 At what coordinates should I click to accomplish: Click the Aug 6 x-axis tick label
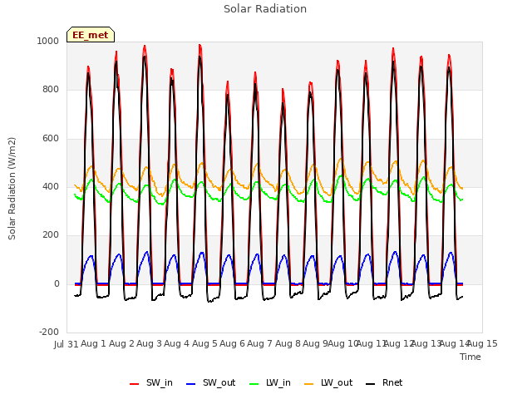pyautogui.click(x=233, y=343)
